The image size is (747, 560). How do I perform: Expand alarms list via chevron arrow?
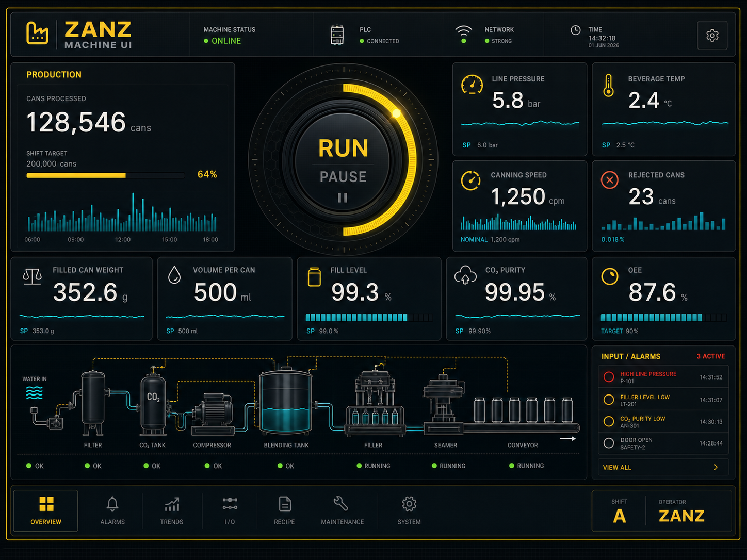(x=716, y=467)
